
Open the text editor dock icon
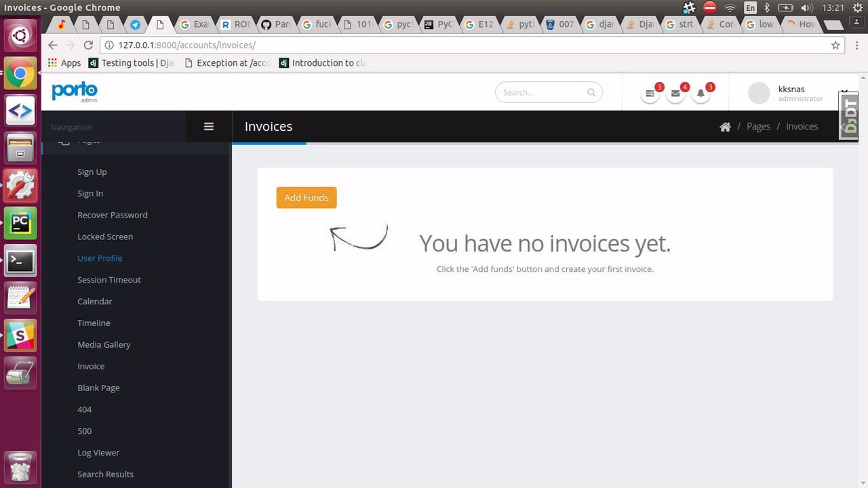click(x=20, y=298)
